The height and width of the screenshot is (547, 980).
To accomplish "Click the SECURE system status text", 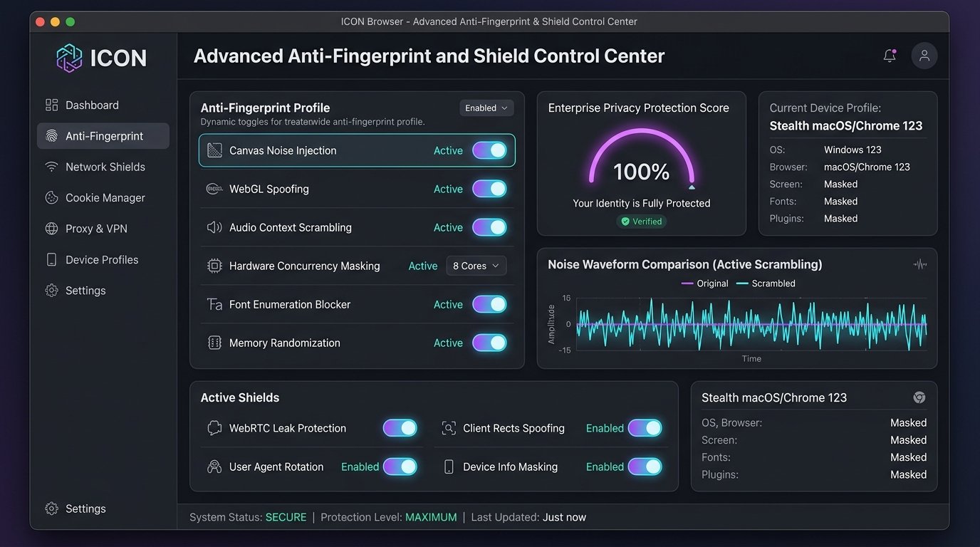I will click(286, 517).
